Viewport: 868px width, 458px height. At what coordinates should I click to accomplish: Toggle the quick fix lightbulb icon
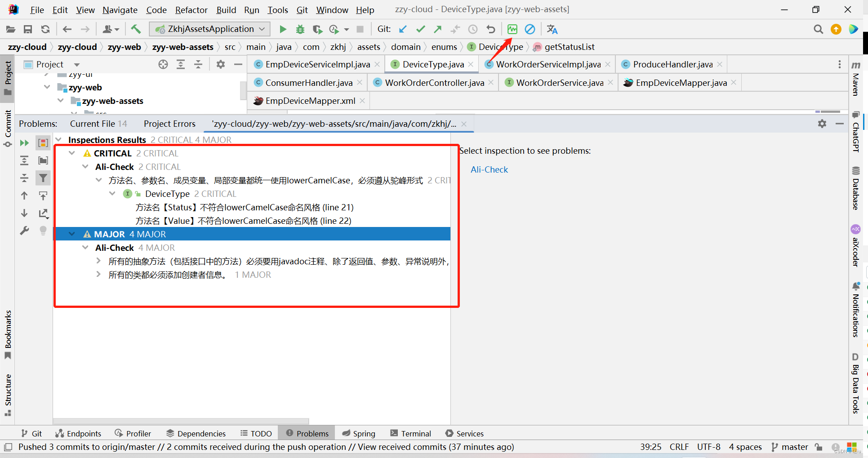pyautogui.click(x=43, y=231)
